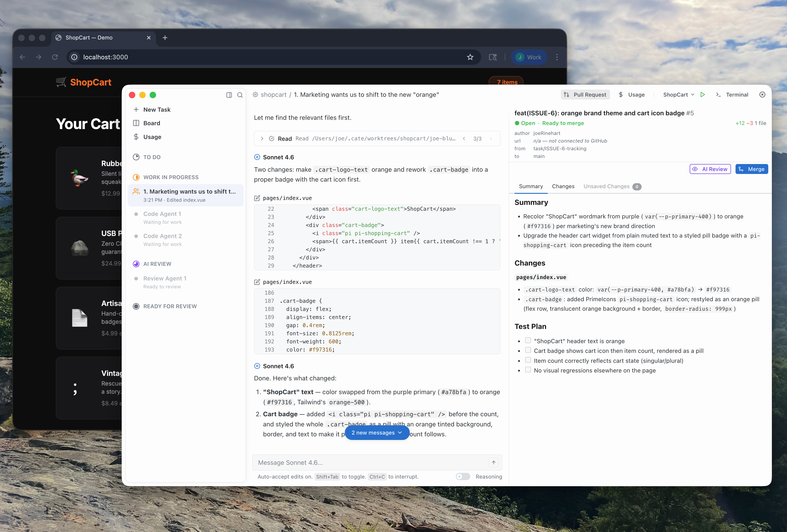Close the right panel with the circled X
The height and width of the screenshot is (532, 787).
point(762,95)
